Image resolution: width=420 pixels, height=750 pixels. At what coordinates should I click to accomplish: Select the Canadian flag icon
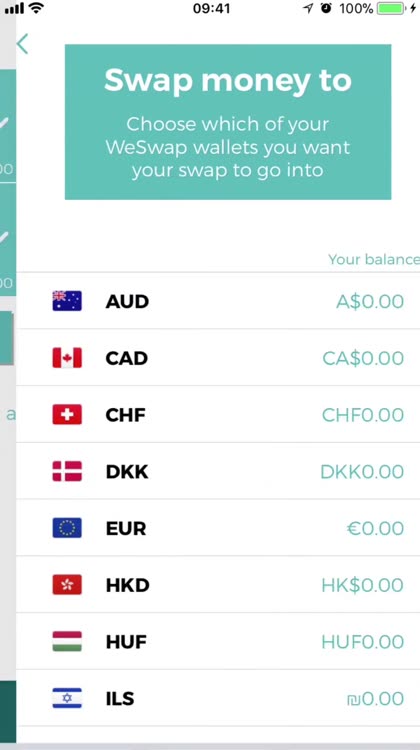(67, 358)
